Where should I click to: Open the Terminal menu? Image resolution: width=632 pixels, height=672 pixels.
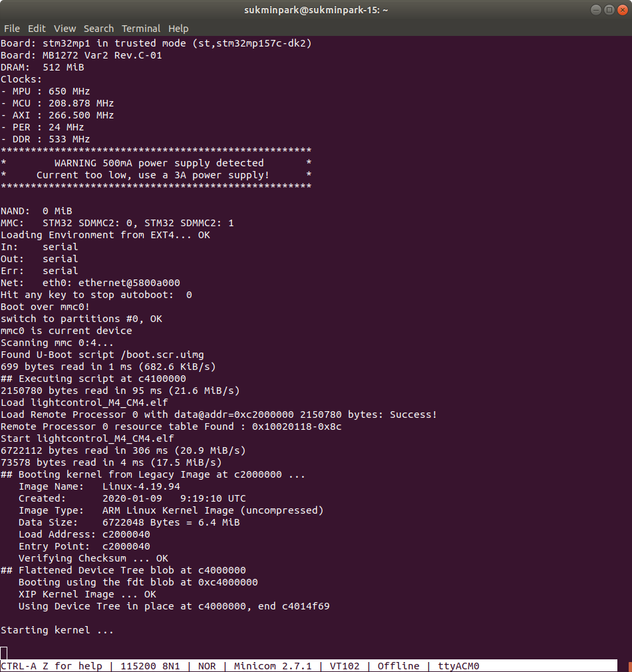click(x=141, y=29)
